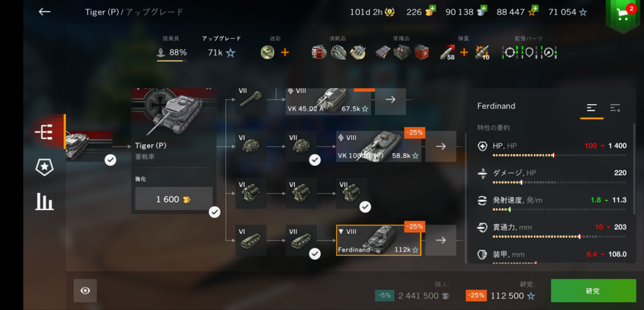Open the star badge sidebar icon
The image size is (644, 310).
[x=45, y=167]
